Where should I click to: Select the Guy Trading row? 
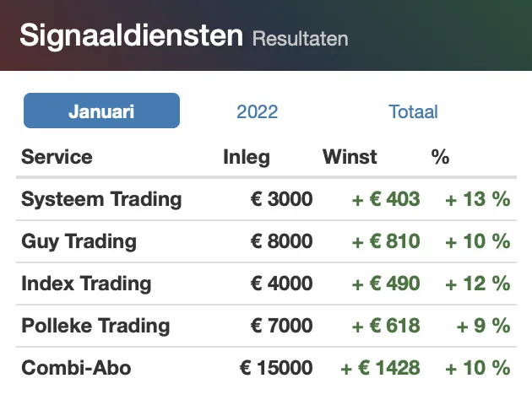tap(266, 241)
